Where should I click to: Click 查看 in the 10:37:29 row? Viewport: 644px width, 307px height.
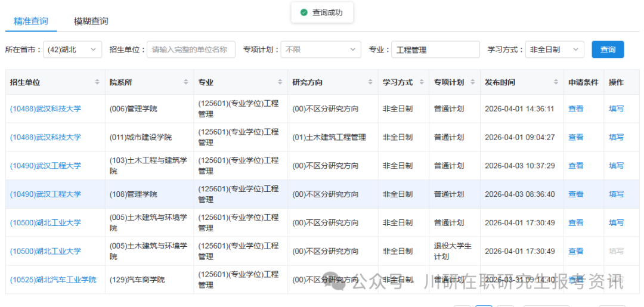tap(576, 165)
